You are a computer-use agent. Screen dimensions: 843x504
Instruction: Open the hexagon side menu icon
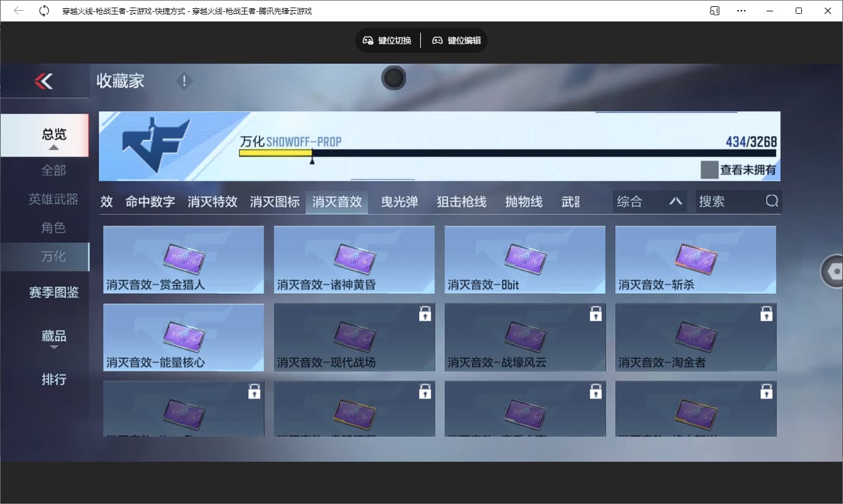pyautogui.click(x=834, y=271)
